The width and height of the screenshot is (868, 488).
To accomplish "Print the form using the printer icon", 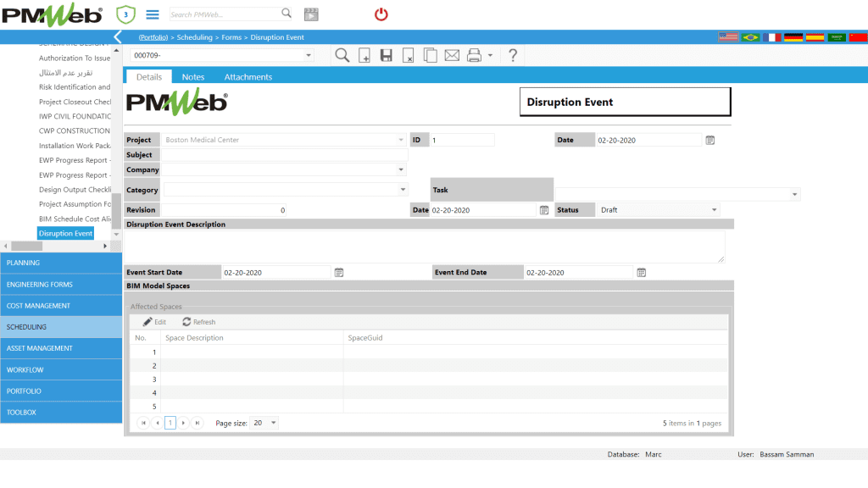I will [474, 55].
